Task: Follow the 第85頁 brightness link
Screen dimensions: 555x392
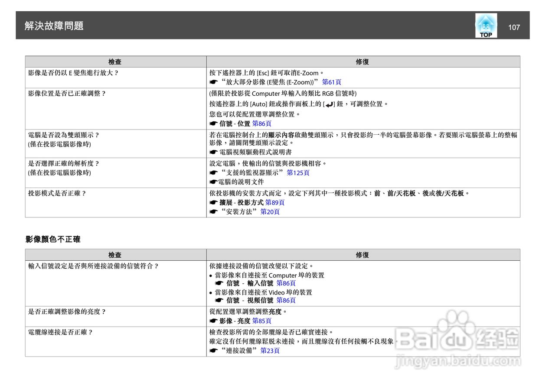Action: [x=262, y=321]
